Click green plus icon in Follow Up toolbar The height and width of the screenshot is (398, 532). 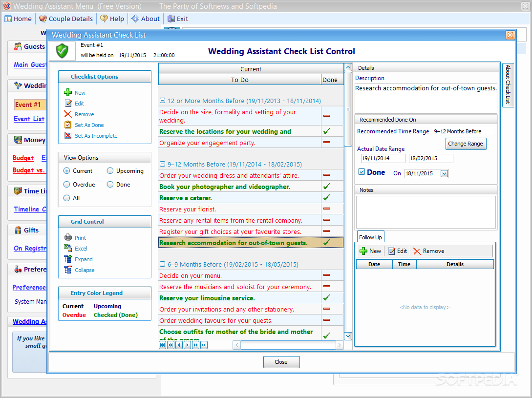click(363, 251)
